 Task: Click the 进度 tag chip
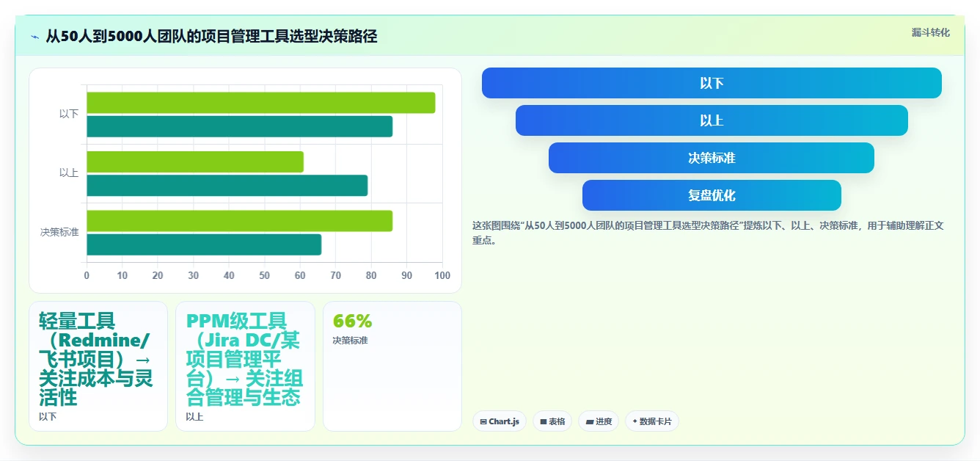click(x=599, y=421)
